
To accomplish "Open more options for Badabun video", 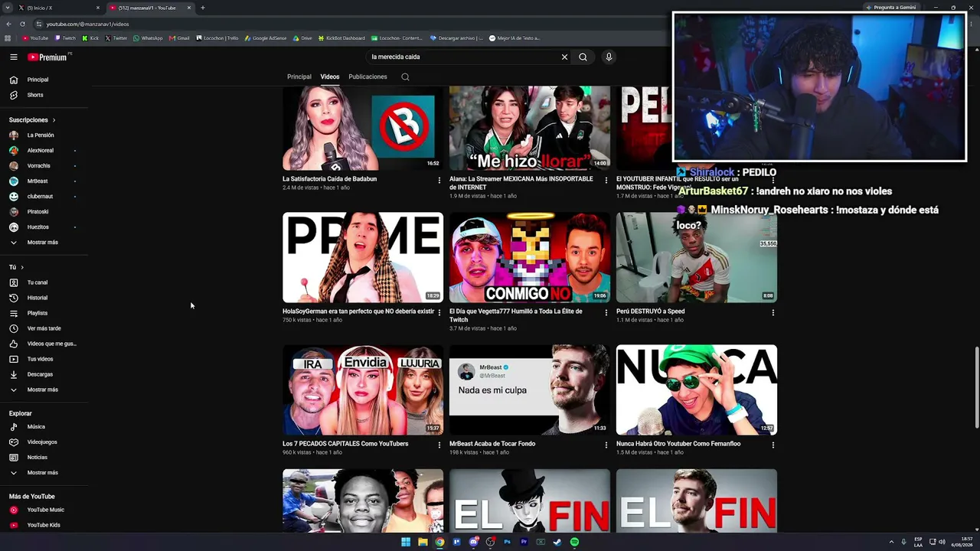I will 439,181.
